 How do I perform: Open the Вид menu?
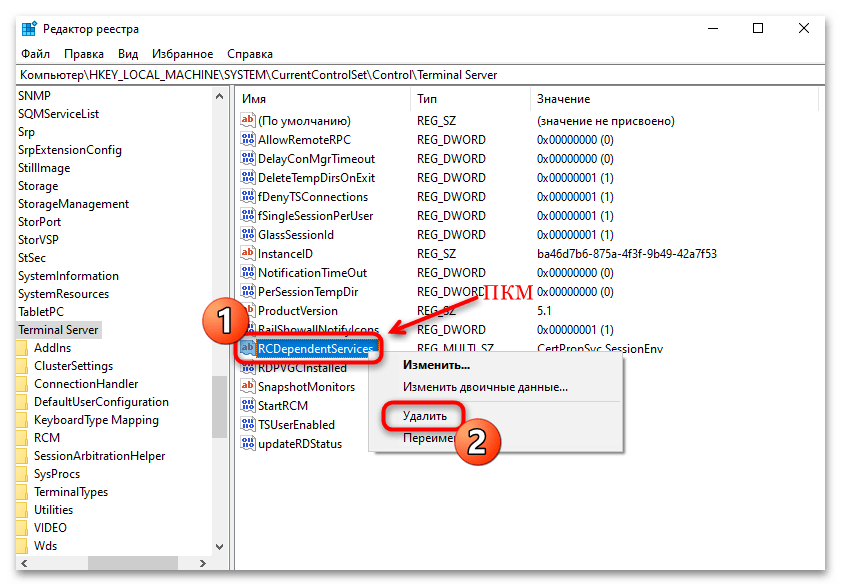(x=128, y=54)
